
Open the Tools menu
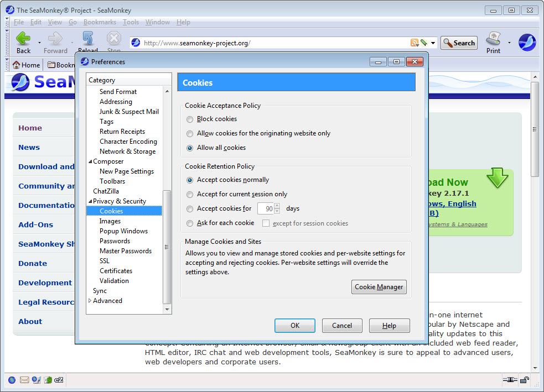[131, 22]
